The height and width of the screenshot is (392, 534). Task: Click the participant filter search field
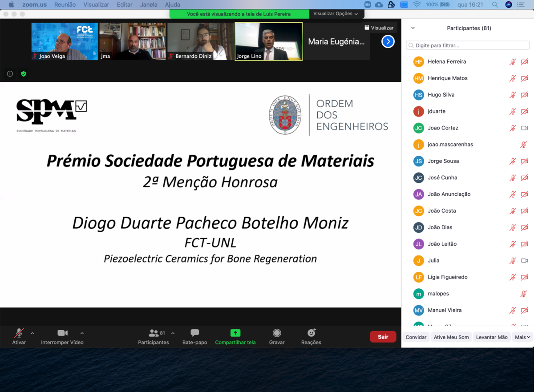[468, 45]
